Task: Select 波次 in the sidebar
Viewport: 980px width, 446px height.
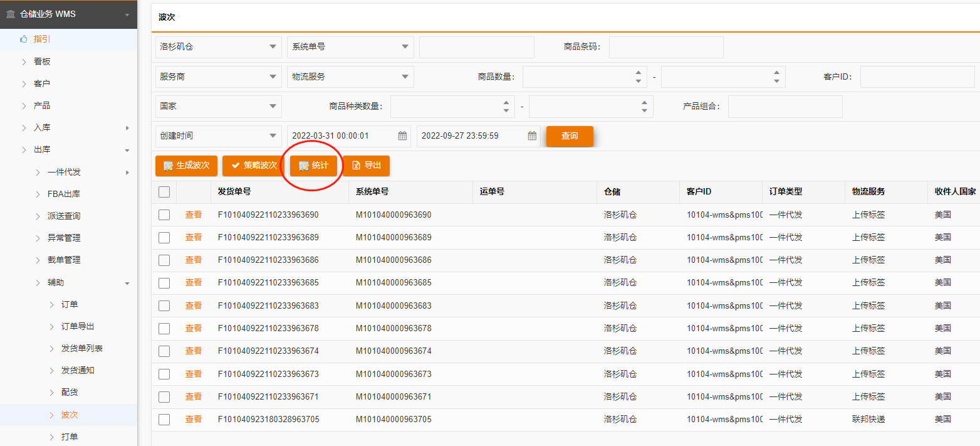Action: pyautogui.click(x=68, y=415)
